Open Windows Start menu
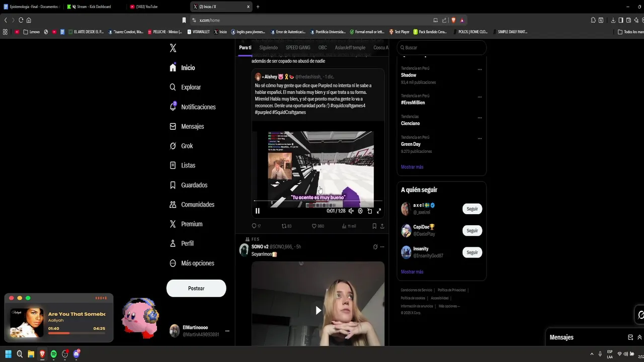Screen dimensions: 644x362 point(8,354)
